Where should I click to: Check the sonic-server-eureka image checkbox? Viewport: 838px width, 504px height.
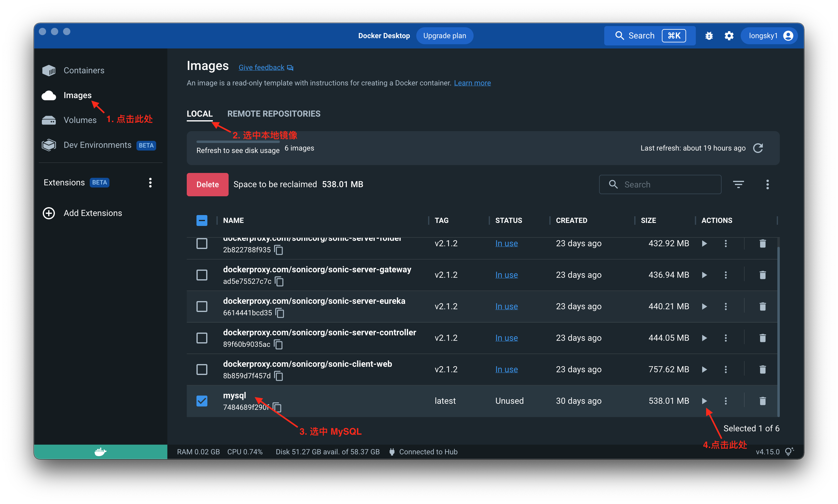coord(202,306)
